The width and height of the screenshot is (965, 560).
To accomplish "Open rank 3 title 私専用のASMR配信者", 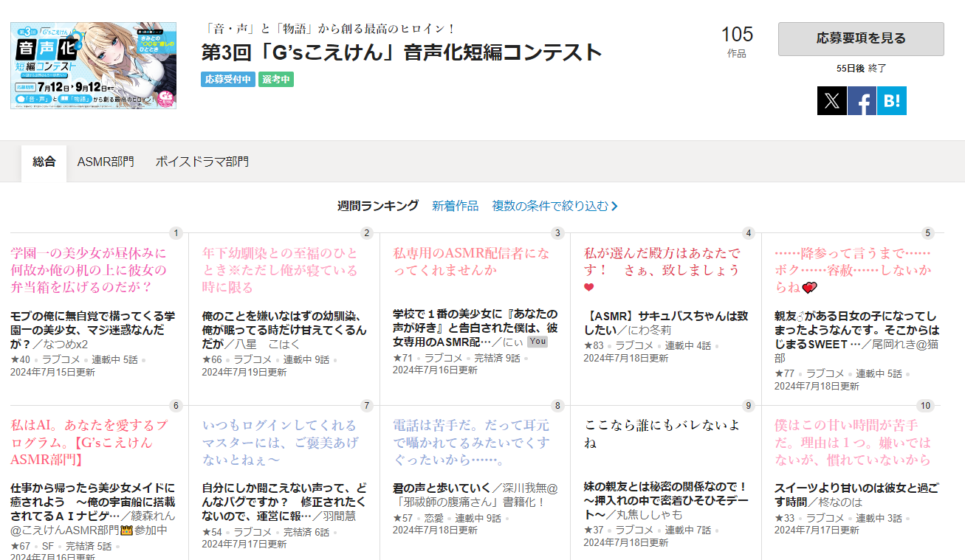I will coord(471,261).
